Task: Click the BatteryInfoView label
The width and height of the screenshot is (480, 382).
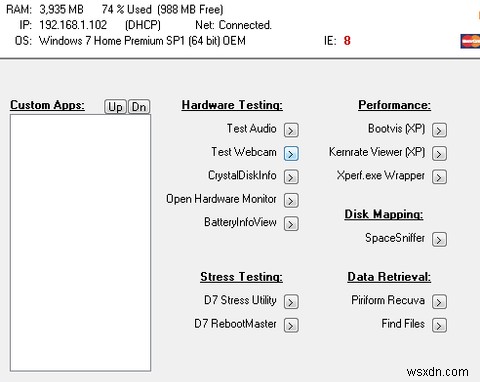Action: tap(240, 222)
